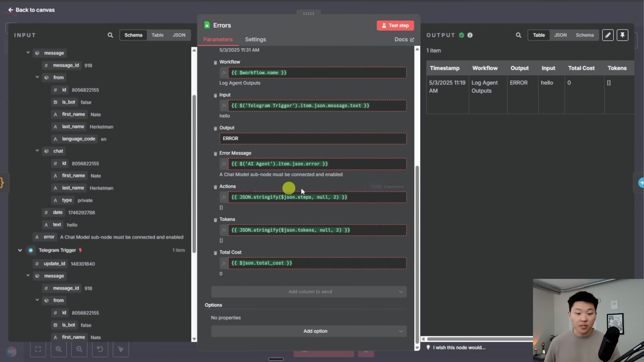644x362 pixels.
Task: Switch OUTPUT view to JSON
Action: [560, 35]
